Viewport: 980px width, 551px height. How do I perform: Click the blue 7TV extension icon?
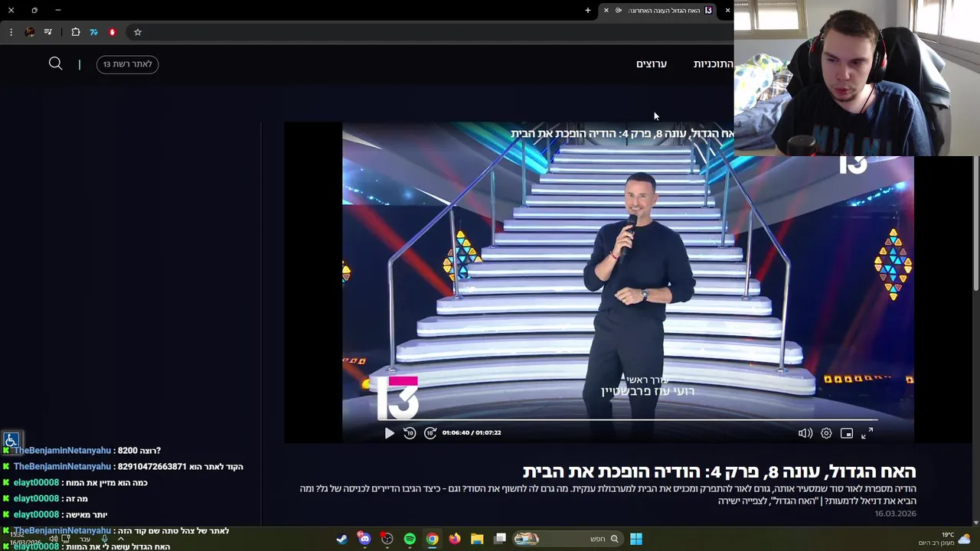tap(93, 32)
